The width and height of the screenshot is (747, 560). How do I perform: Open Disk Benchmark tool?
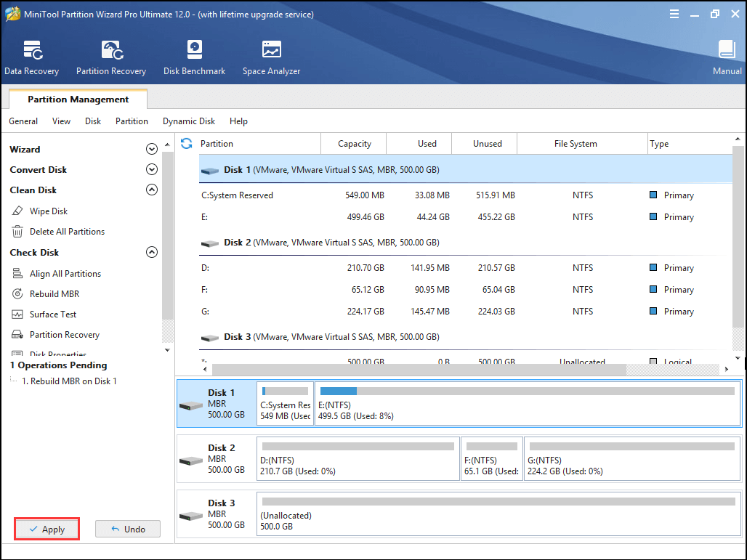(x=194, y=58)
